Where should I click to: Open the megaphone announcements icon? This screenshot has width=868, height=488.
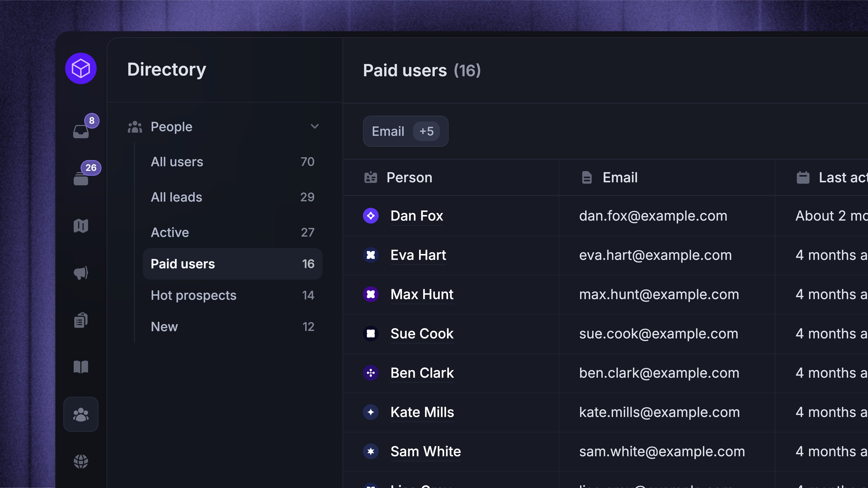[x=81, y=273]
